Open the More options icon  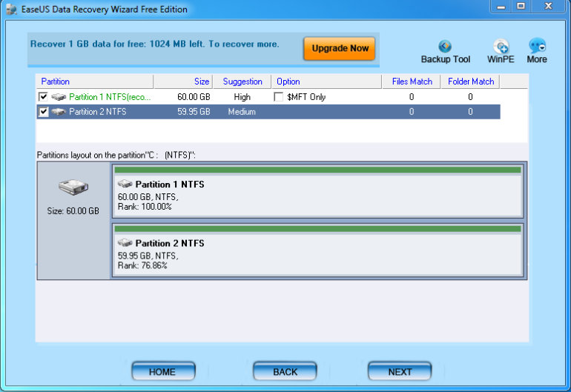click(x=537, y=45)
